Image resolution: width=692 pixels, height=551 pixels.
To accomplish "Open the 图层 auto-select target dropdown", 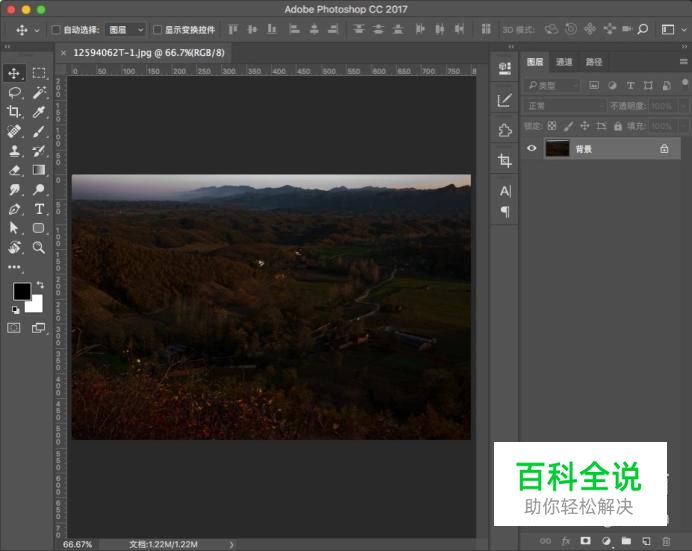I will (x=125, y=30).
